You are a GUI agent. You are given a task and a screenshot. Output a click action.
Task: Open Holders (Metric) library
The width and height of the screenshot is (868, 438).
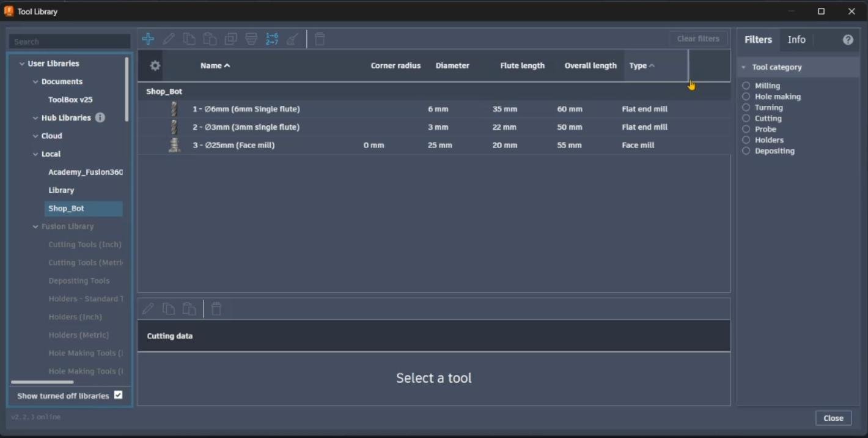tap(78, 335)
